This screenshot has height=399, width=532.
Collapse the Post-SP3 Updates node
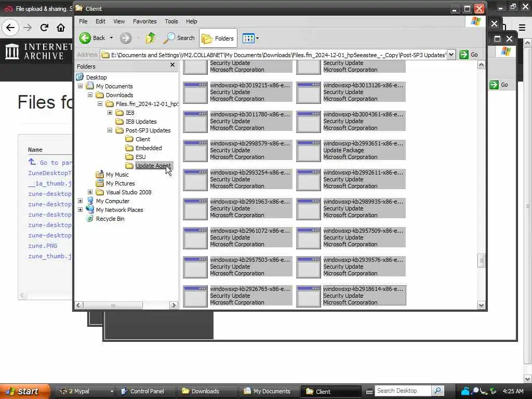110,130
